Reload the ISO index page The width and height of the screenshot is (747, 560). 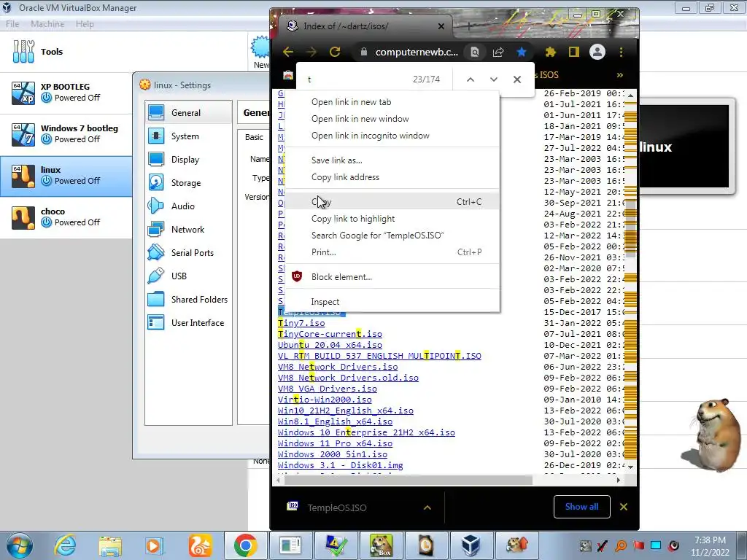[335, 52]
